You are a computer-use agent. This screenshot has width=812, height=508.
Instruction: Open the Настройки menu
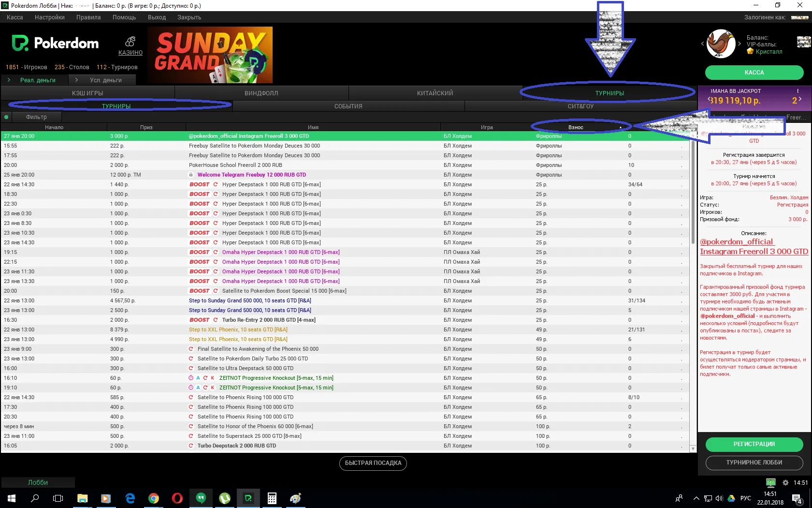[x=50, y=17]
